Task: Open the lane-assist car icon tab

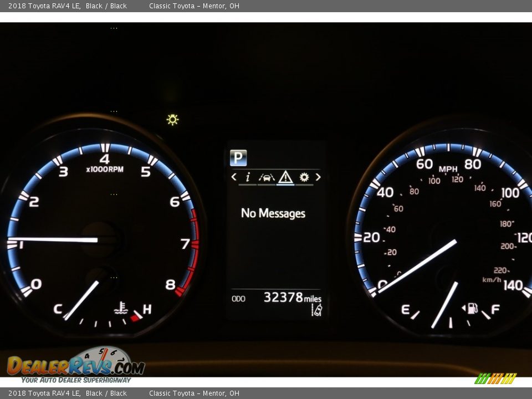Action: tap(267, 177)
